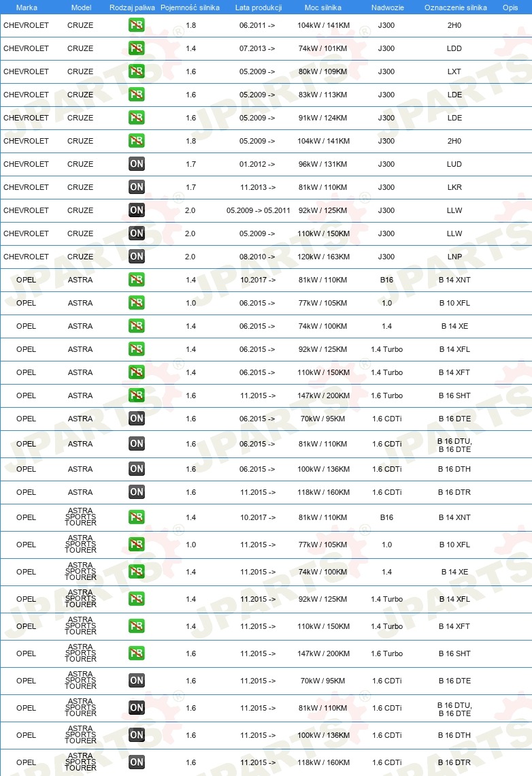
Task: Click the 91kW / 124KM power value
Action: point(323,118)
